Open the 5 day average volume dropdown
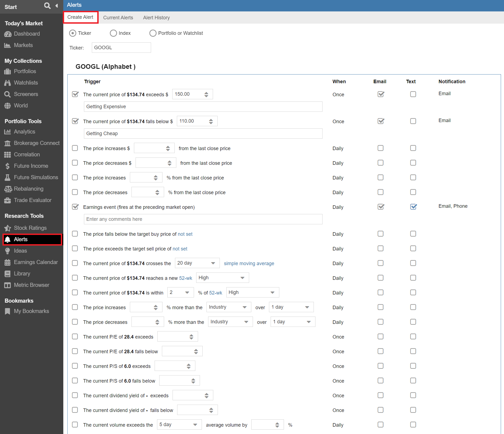This screenshot has width=504, height=434. point(179,424)
